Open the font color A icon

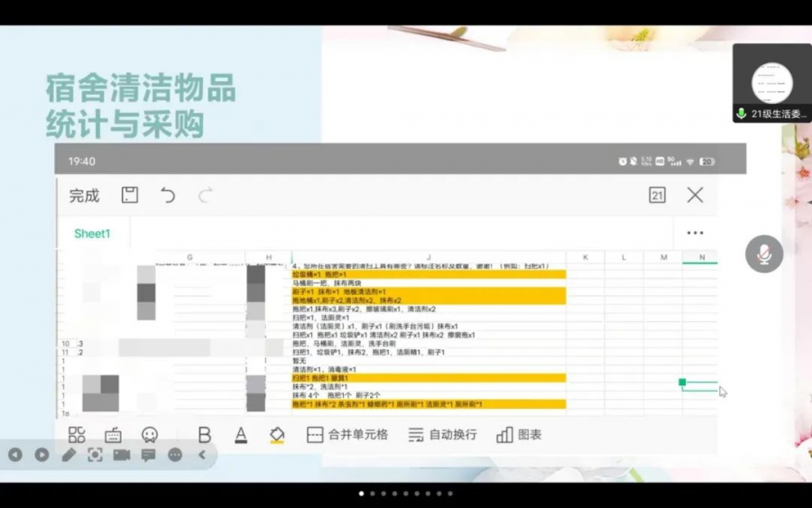pyautogui.click(x=241, y=435)
